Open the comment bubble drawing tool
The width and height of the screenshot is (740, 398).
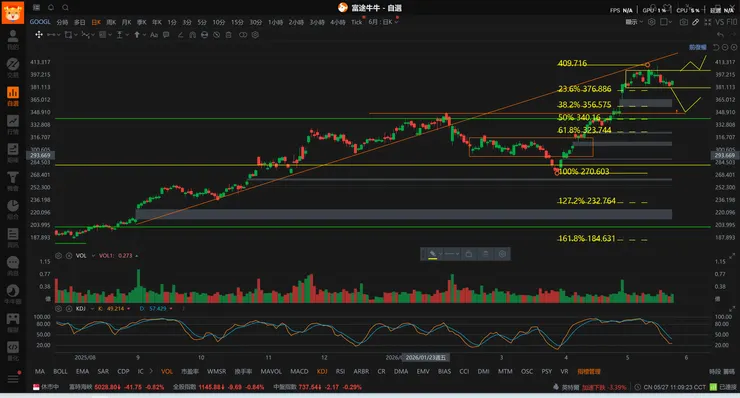(x=166, y=35)
